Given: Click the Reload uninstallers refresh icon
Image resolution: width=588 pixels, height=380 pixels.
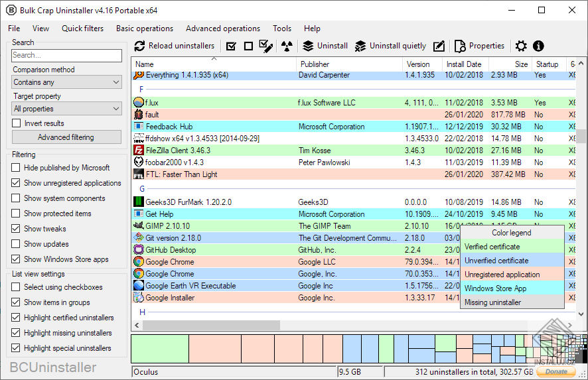Looking at the screenshot, I should click(x=139, y=46).
